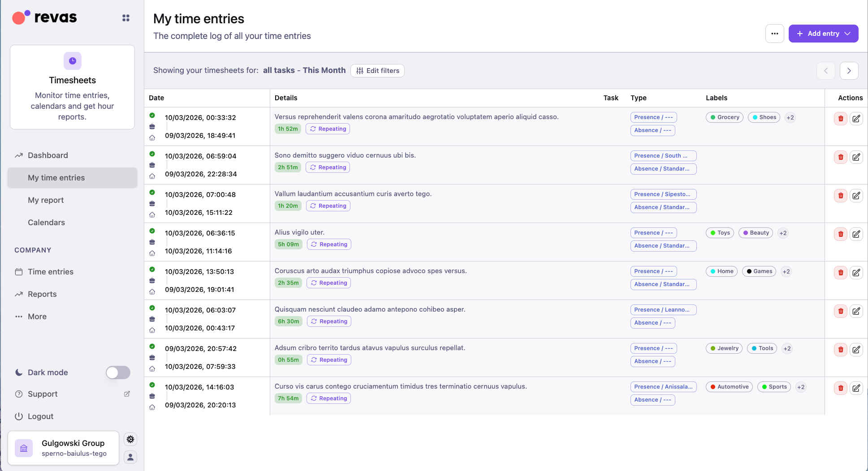Click the settings gear beside Gulgowski Group
The width and height of the screenshot is (868, 471).
click(130, 439)
